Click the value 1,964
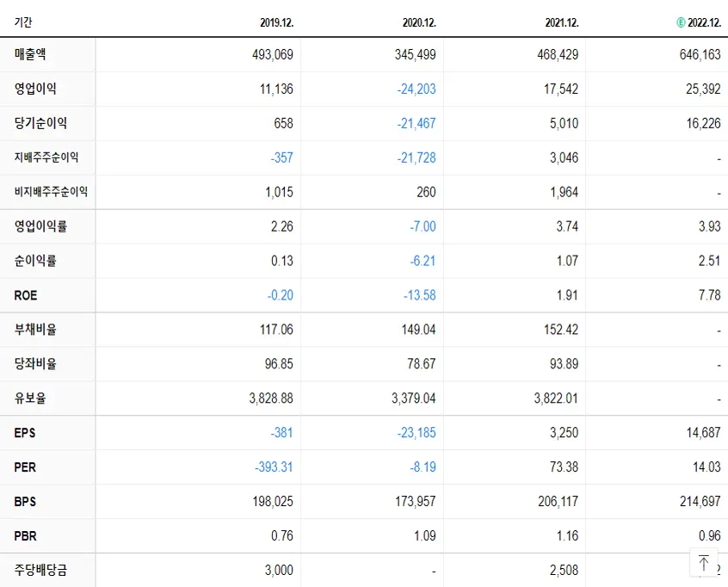728x587 pixels. coord(565,192)
